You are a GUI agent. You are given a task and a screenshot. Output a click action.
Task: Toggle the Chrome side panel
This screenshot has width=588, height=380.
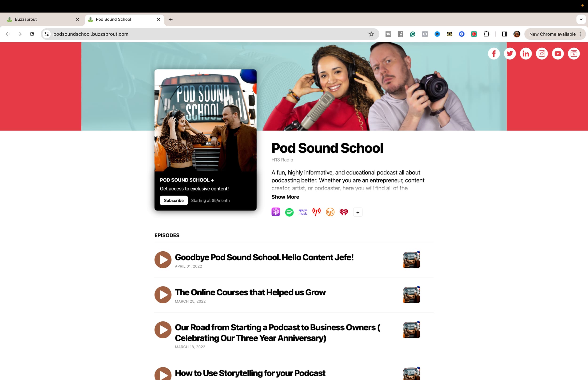pyautogui.click(x=504, y=34)
